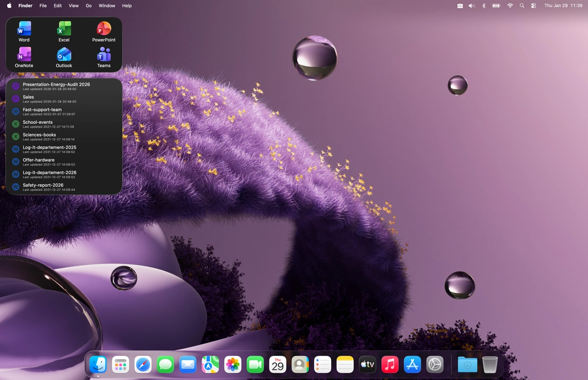
Task: Open the App Store from the Dock
Action: [x=412, y=364]
